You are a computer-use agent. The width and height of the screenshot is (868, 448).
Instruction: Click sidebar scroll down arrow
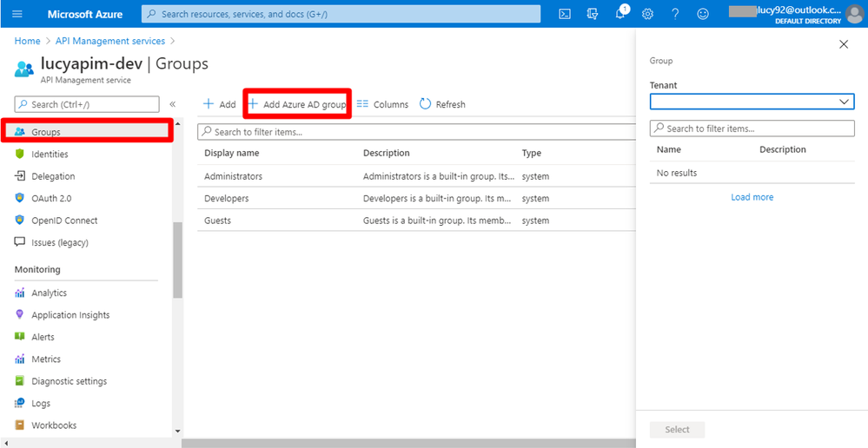coord(178,431)
